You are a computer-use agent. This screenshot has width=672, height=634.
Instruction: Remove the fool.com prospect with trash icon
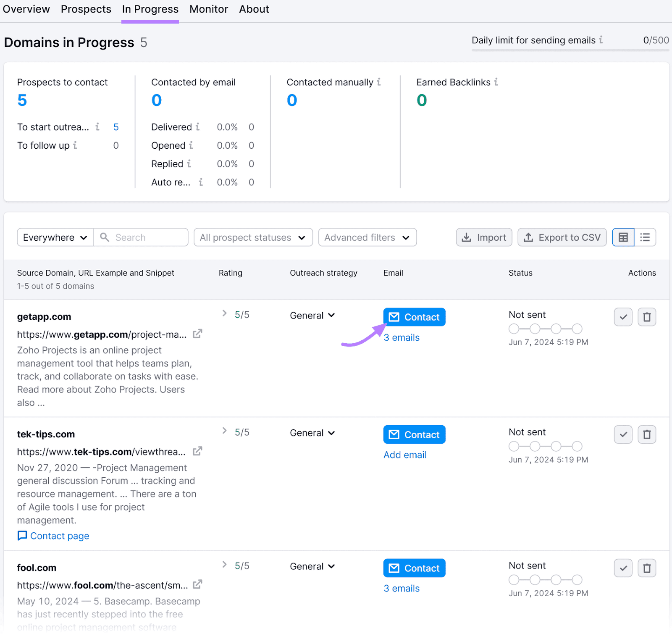point(647,568)
